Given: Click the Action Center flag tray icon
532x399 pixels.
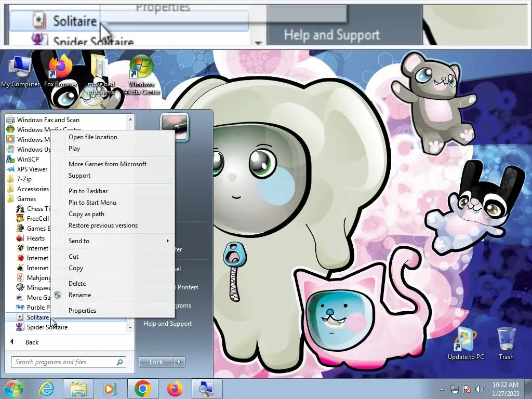Looking at the screenshot, I should pos(467,389).
